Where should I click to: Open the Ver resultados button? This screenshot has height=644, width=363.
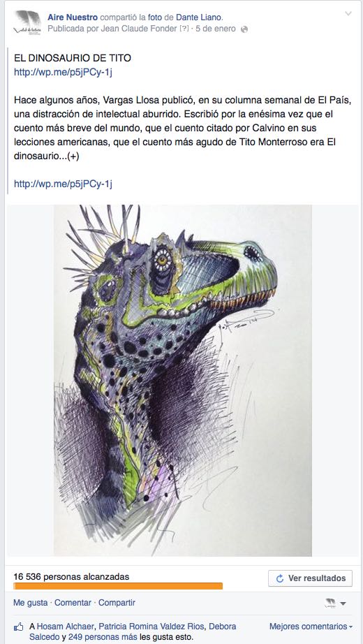coord(310,578)
